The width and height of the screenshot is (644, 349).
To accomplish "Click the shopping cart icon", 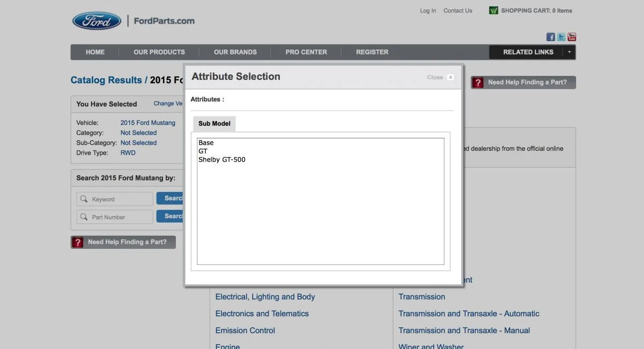I will (x=493, y=10).
